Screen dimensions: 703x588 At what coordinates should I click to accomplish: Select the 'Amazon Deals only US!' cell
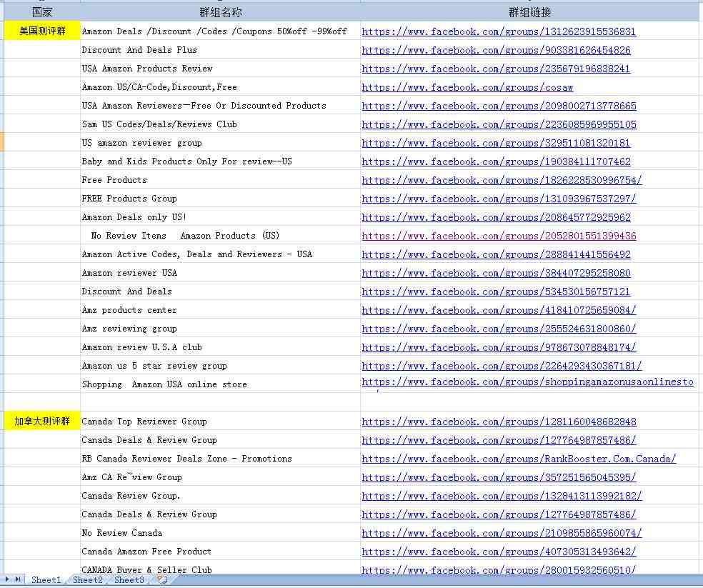(x=220, y=217)
